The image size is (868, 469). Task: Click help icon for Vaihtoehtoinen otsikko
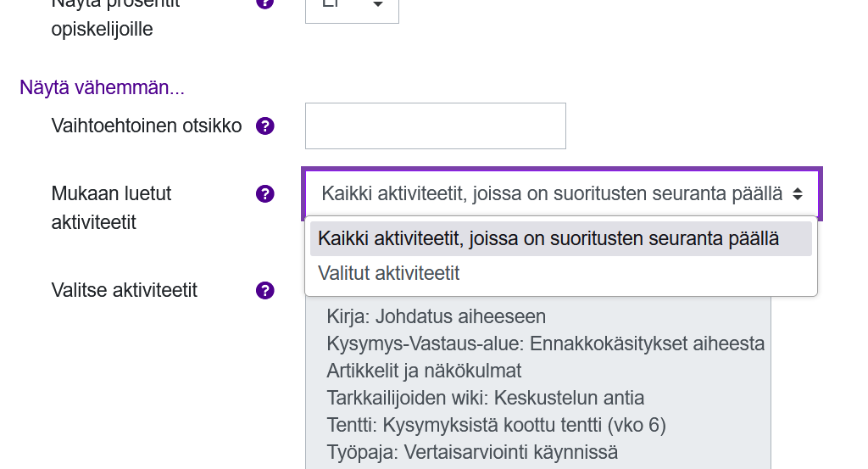(x=265, y=126)
